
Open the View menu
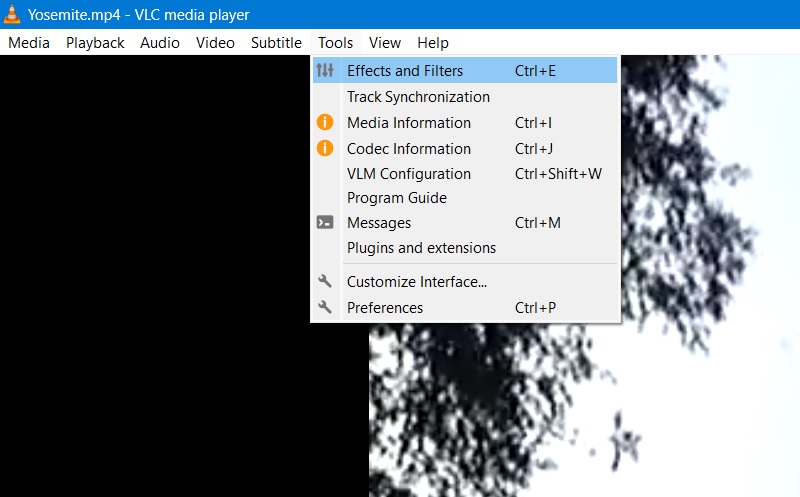coord(385,43)
